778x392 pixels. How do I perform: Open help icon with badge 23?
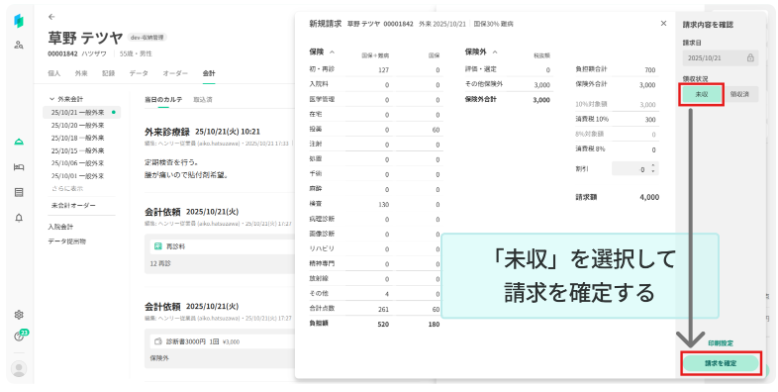click(20, 336)
